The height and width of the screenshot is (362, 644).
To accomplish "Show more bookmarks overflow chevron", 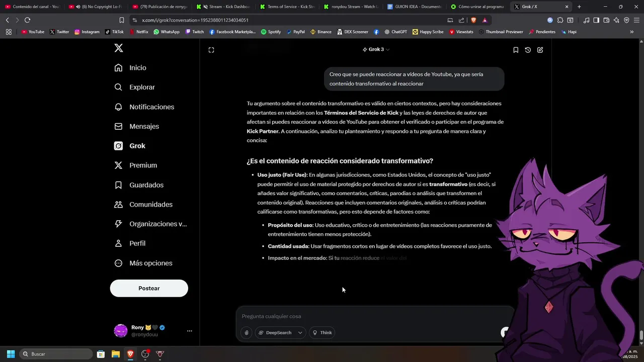I will 632,32.
